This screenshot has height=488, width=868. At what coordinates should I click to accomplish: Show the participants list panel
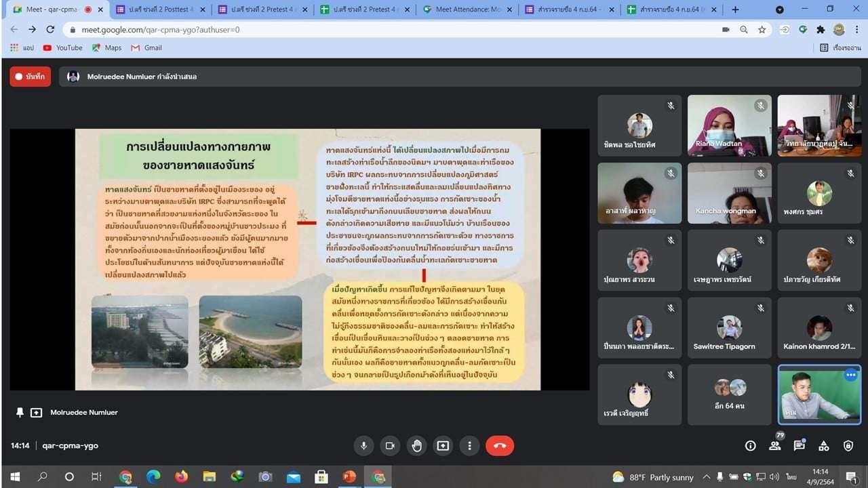tap(774, 445)
